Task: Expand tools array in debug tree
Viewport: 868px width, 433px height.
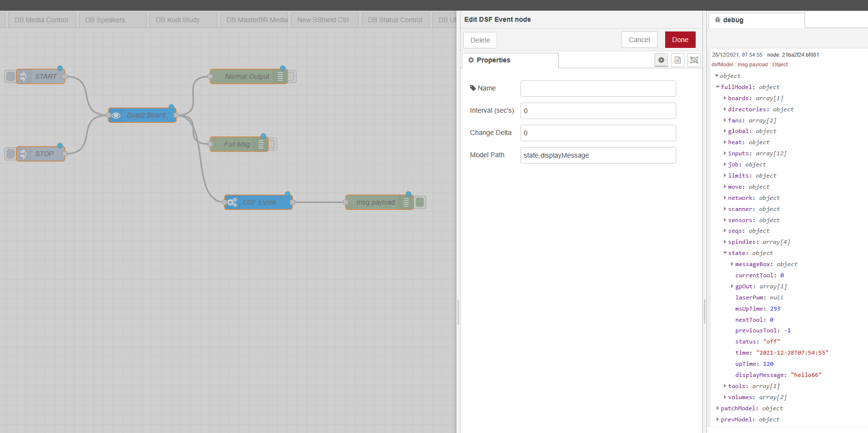Action: click(x=725, y=386)
